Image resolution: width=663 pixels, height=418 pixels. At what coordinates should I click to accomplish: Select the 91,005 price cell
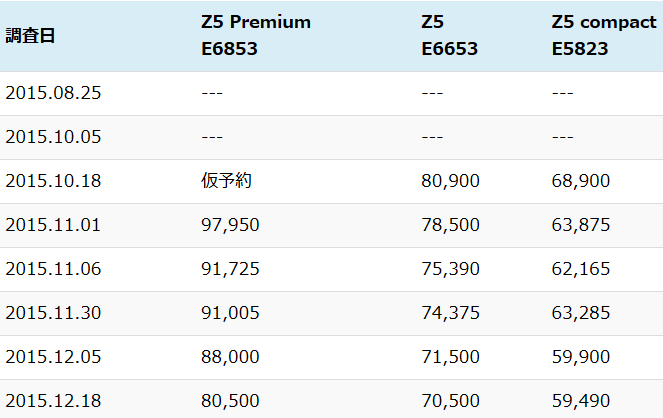click(230, 313)
